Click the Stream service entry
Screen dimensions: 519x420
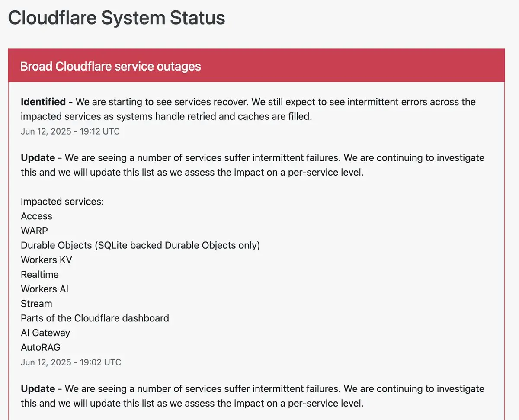36,304
